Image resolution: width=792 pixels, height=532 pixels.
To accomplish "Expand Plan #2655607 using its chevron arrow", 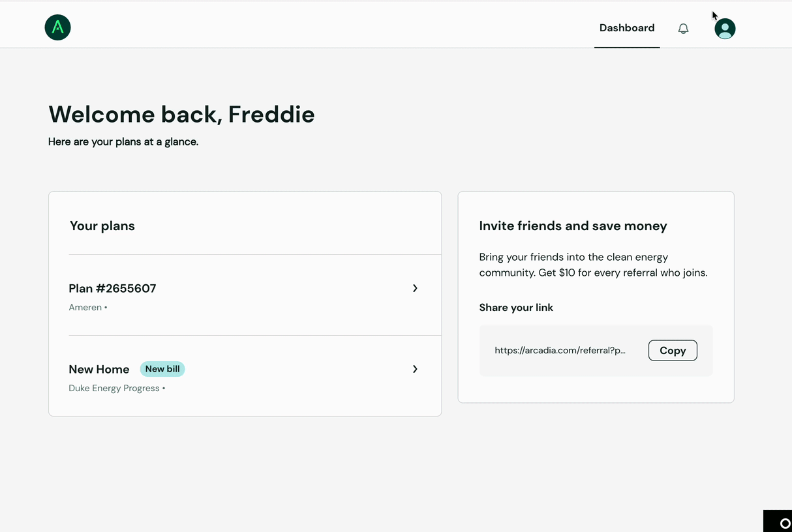I will pos(415,288).
